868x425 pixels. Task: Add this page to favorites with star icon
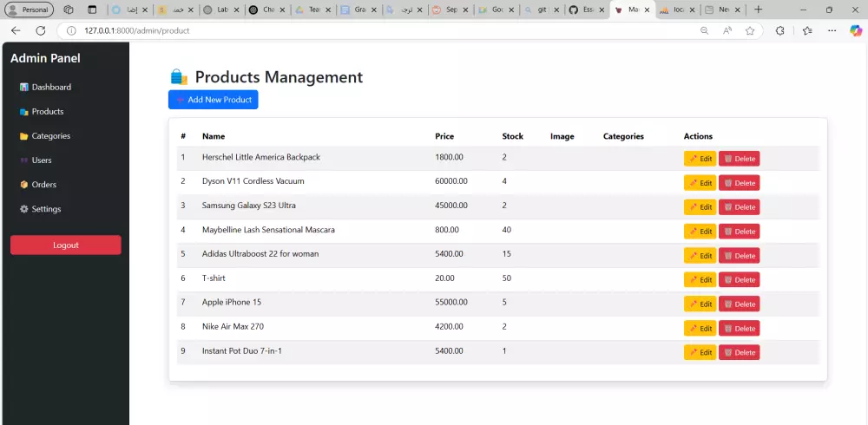click(x=750, y=30)
